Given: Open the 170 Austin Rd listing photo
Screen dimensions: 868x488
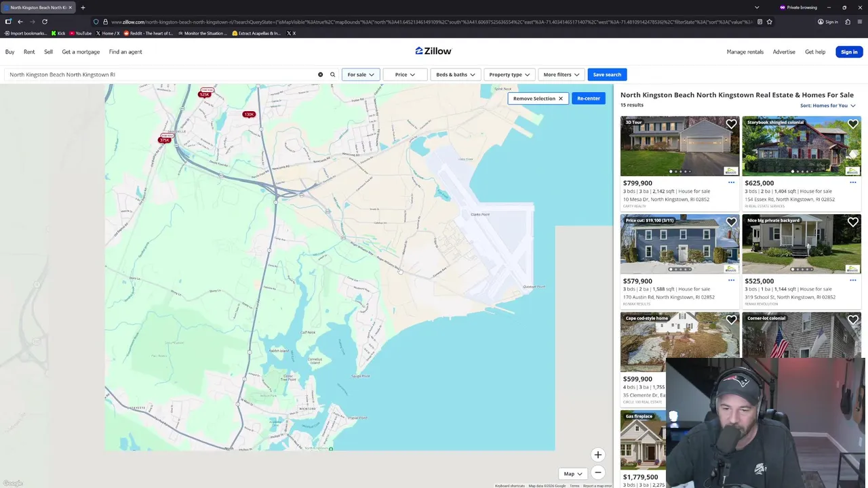Looking at the screenshot, I should pos(679,244).
